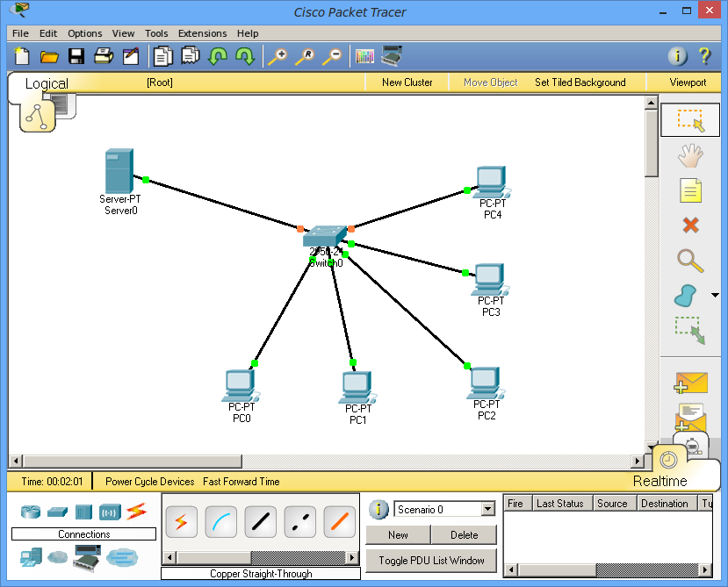Image resolution: width=728 pixels, height=587 pixels.
Task: Open the File menu
Action: pos(20,33)
